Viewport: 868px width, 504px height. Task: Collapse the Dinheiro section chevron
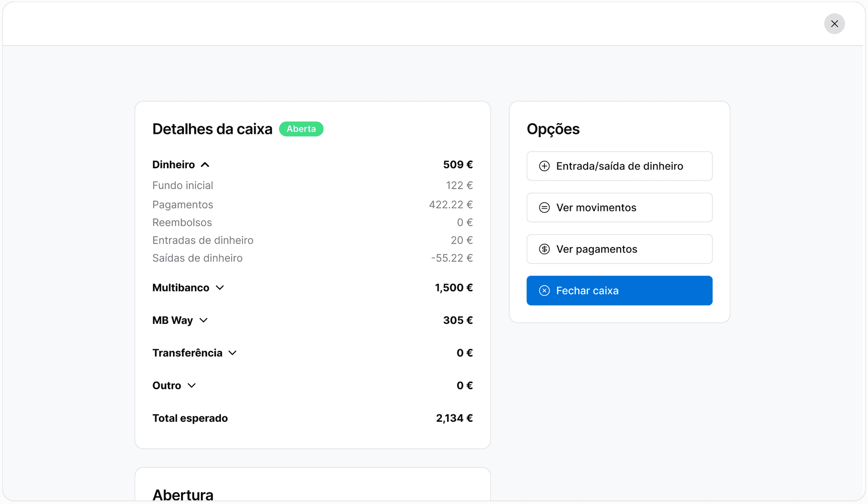(205, 165)
